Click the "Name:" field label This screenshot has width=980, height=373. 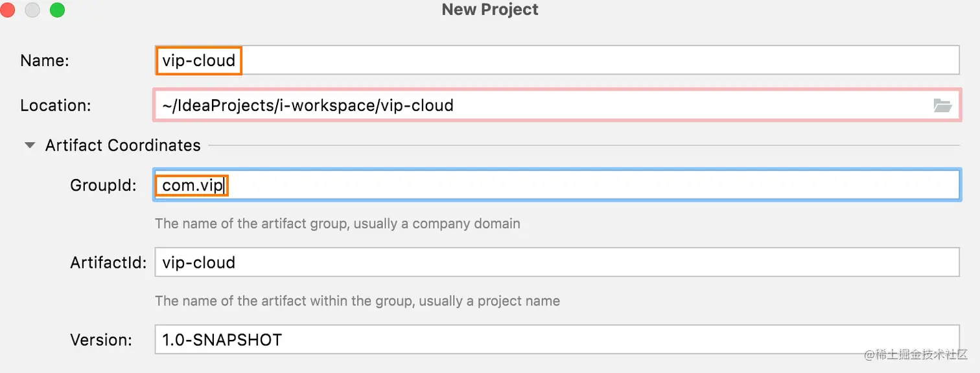pos(45,60)
